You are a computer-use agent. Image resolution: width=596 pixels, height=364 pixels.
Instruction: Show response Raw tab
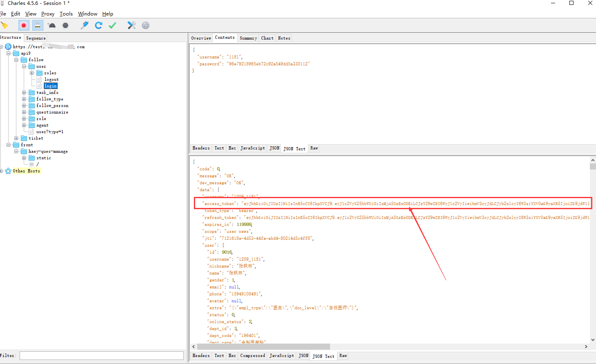[x=343, y=356]
